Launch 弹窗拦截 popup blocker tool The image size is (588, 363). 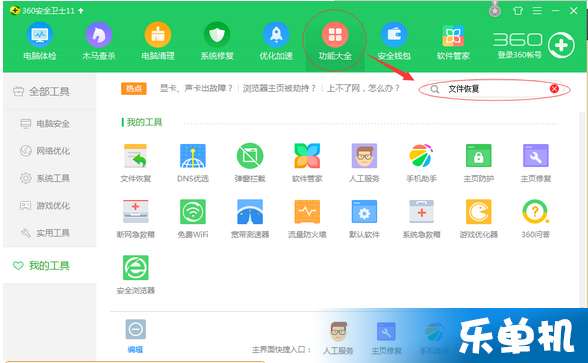click(250, 156)
